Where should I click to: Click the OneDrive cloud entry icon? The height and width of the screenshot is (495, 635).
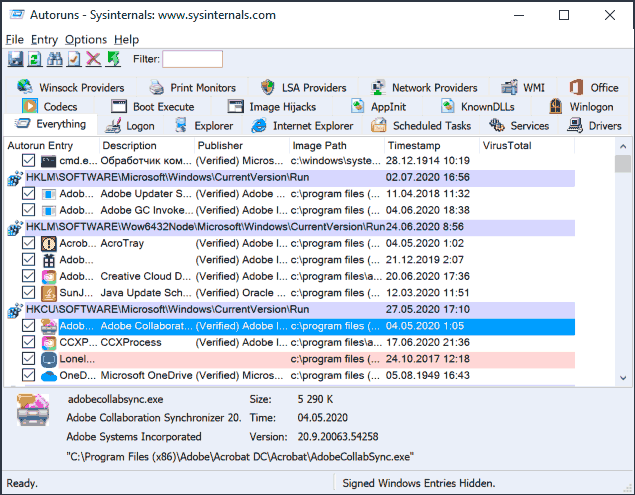click(49, 376)
